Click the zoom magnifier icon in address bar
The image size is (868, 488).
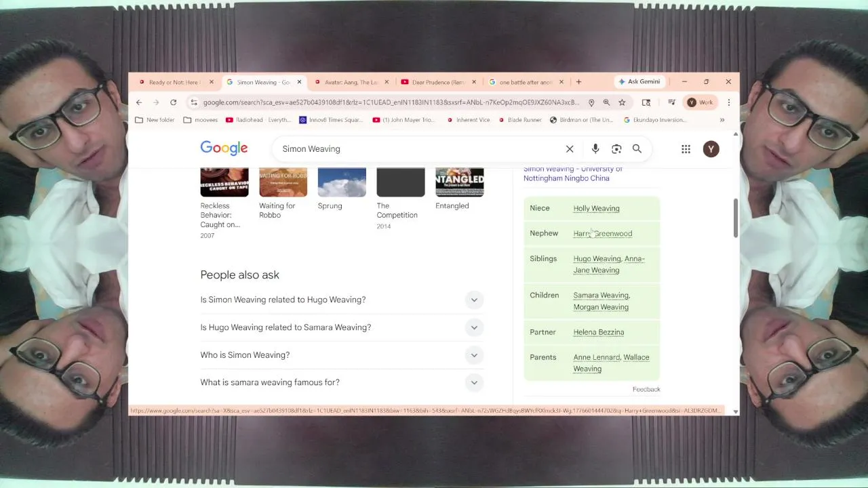coord(606,102)
